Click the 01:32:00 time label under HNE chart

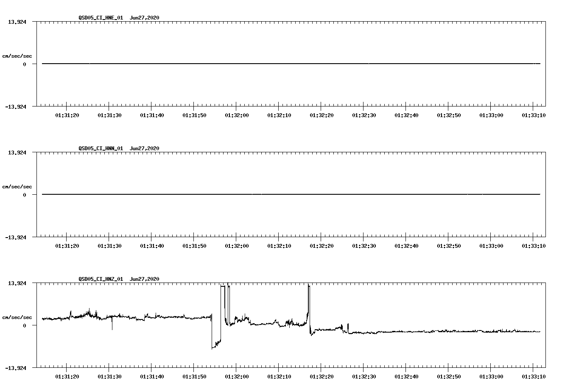(237, 115)
